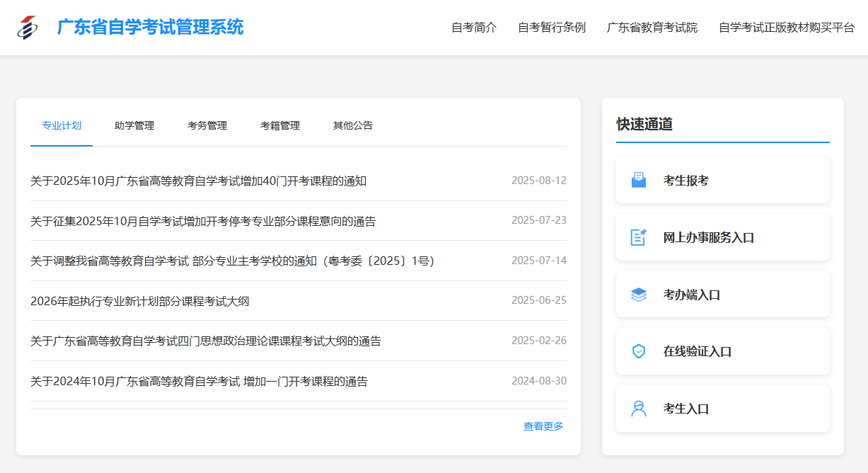Open notice on 四门思想政治理论课 syllabus
868x473 pixels.
(x=205, y=341)
